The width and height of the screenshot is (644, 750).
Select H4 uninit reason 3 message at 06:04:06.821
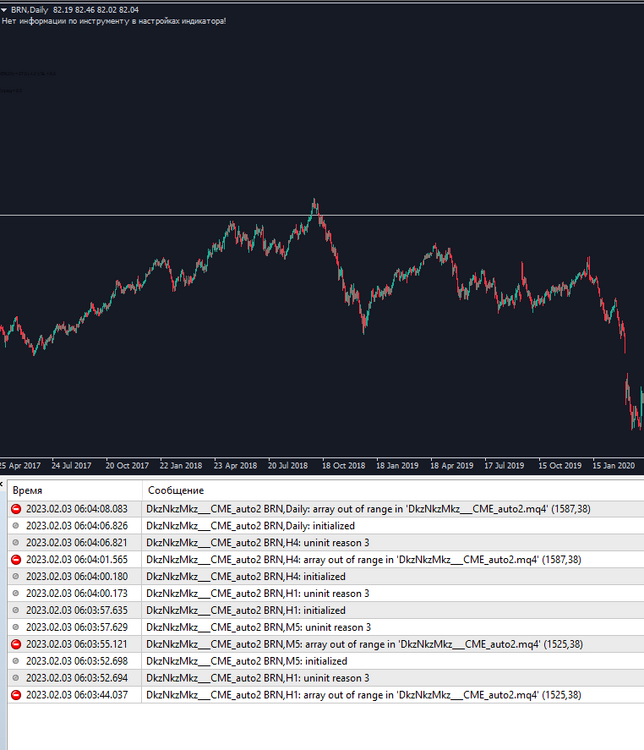(x=258, y=543)
